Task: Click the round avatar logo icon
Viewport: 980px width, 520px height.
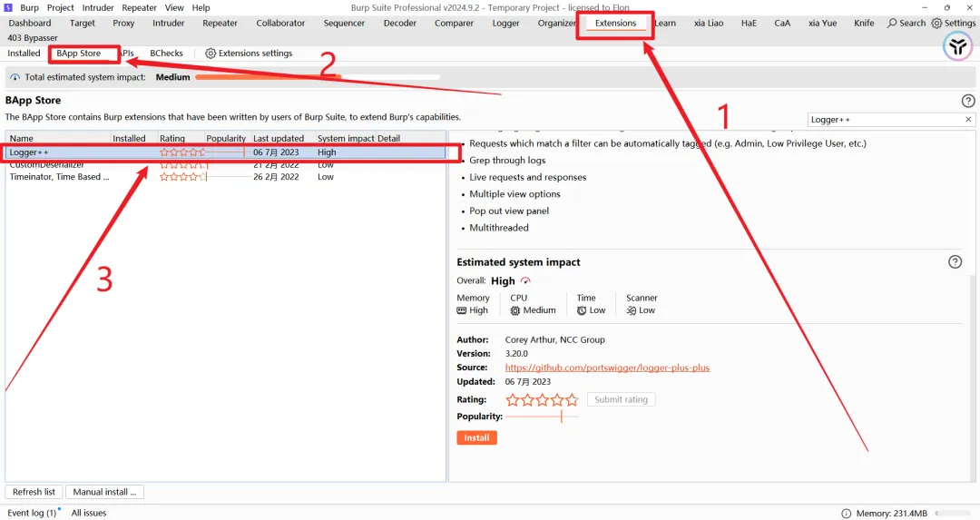Action: (x=957, y=46)
